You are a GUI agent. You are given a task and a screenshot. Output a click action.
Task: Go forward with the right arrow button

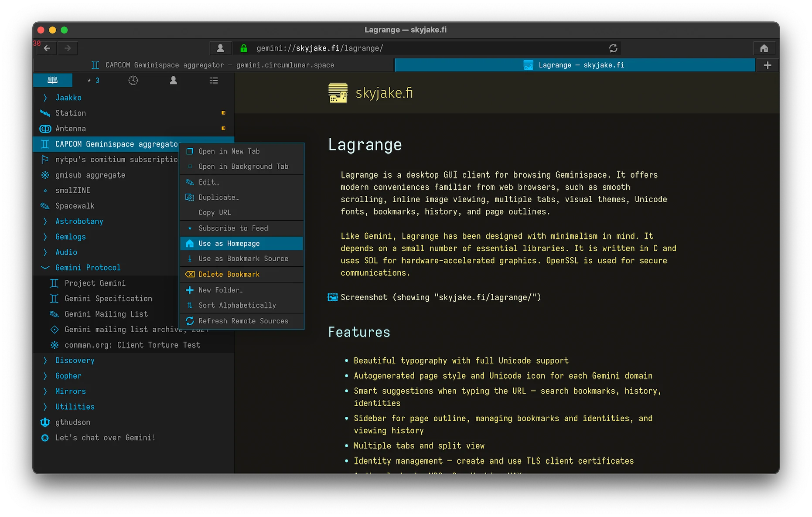pos(68,48)
